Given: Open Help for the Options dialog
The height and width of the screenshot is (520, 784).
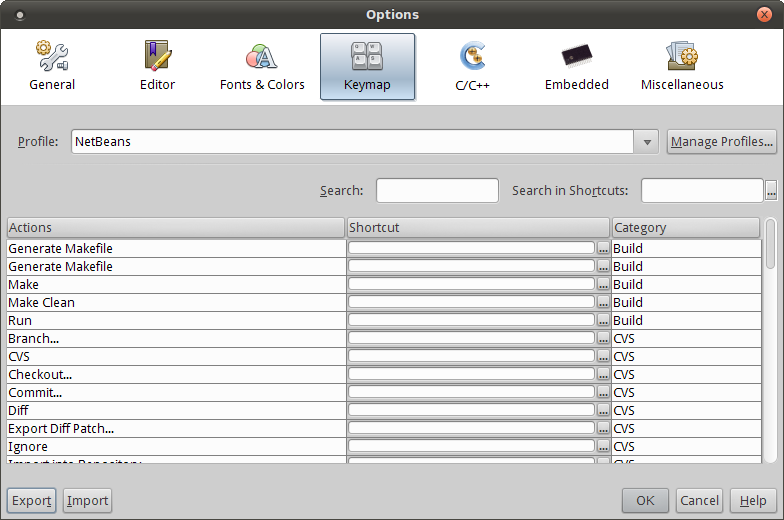Looking at the screenshot, I should coord(753,500).
